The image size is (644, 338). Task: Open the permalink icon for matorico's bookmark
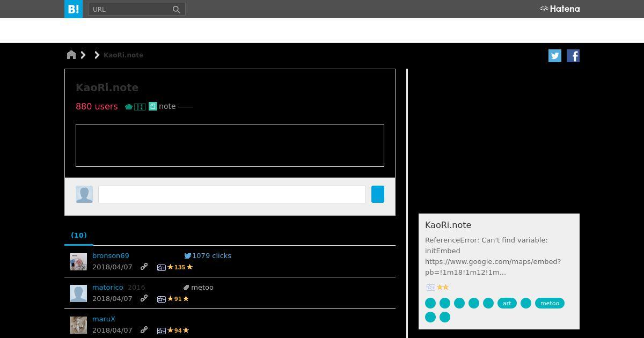pyautogui.click(x=144, y=298)
